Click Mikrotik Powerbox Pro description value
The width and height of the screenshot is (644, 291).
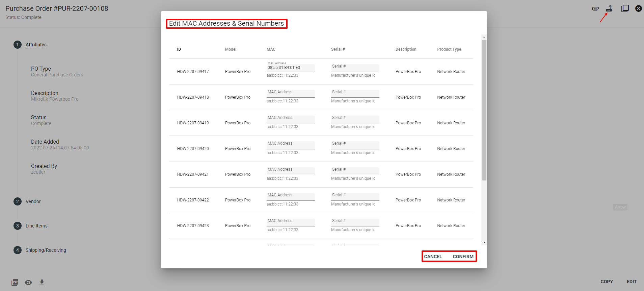coord(55,99)
